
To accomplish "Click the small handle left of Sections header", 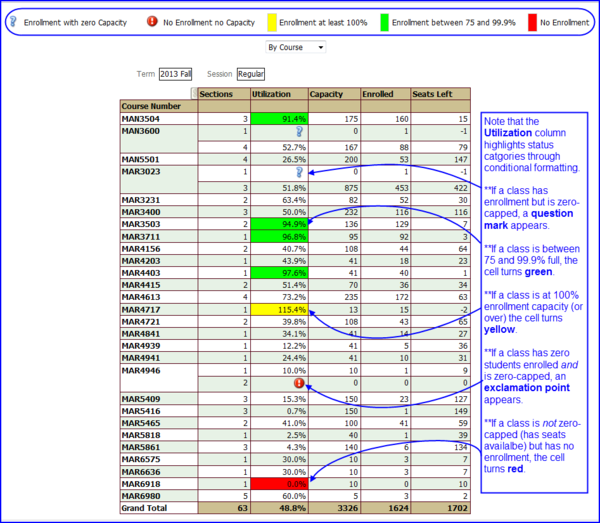I will point(194,94).
